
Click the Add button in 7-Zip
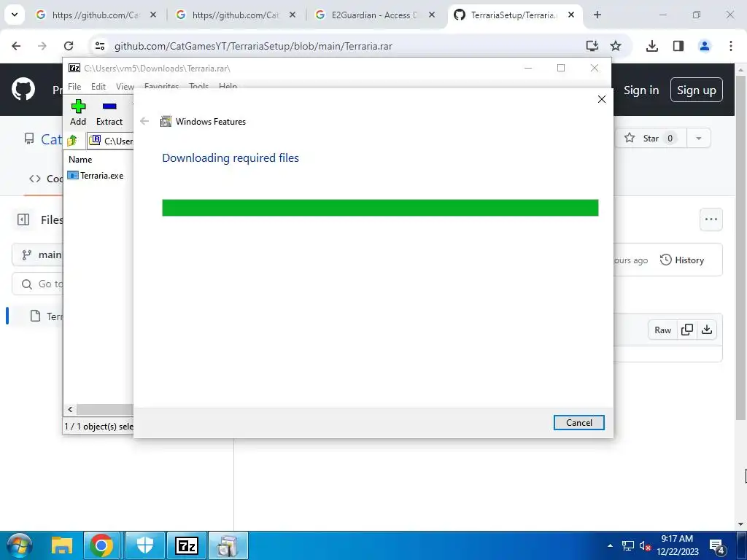(78, 113)
